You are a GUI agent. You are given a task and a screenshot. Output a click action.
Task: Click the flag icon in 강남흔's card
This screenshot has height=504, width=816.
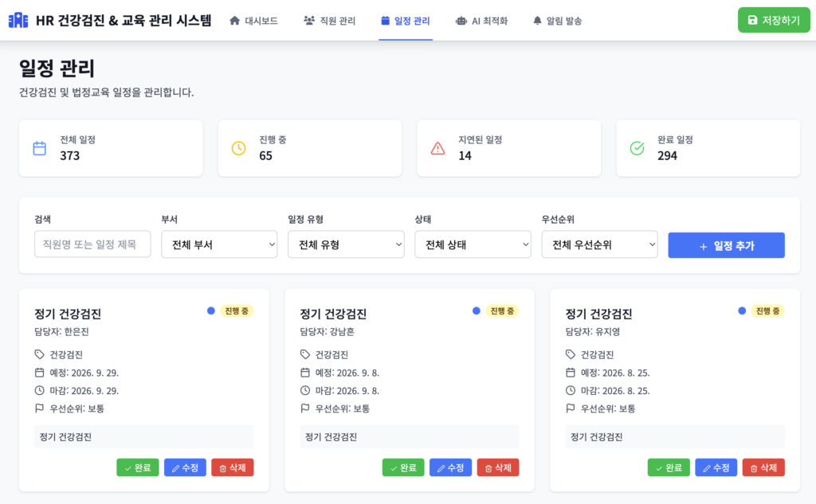305,408
